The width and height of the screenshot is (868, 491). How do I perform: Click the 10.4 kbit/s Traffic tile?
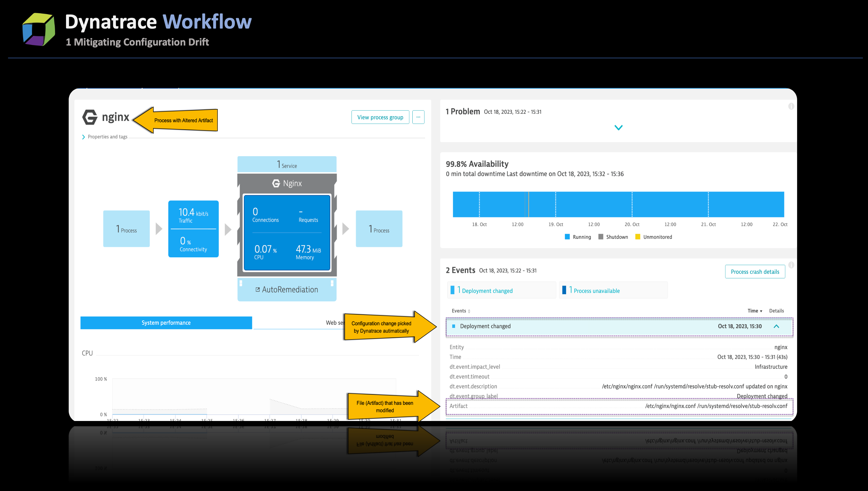coord(193,215)
